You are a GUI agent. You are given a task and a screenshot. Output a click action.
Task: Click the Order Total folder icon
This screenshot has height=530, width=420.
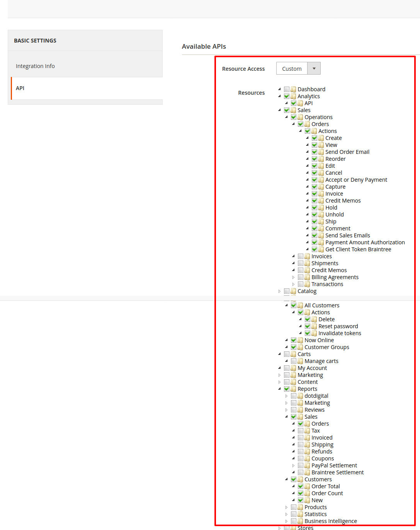pyautogui.click(x=307, y=486)
